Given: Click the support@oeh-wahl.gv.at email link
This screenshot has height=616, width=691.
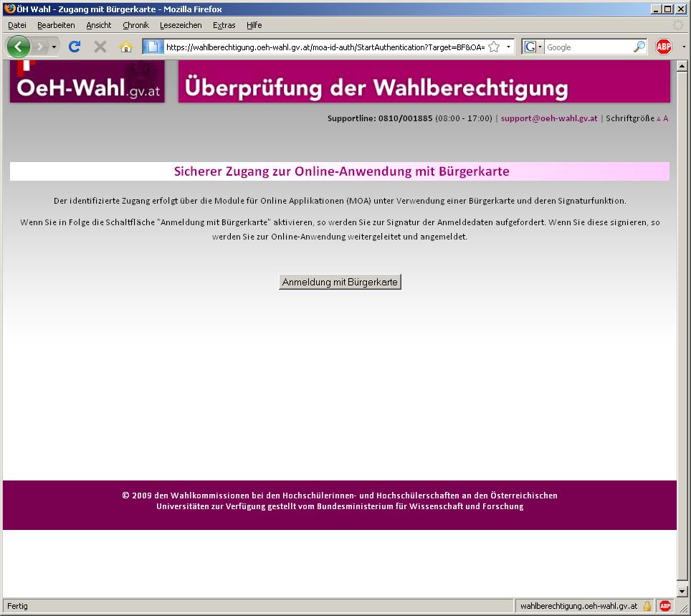Looking at the screenshot, I should click(548, 118).
